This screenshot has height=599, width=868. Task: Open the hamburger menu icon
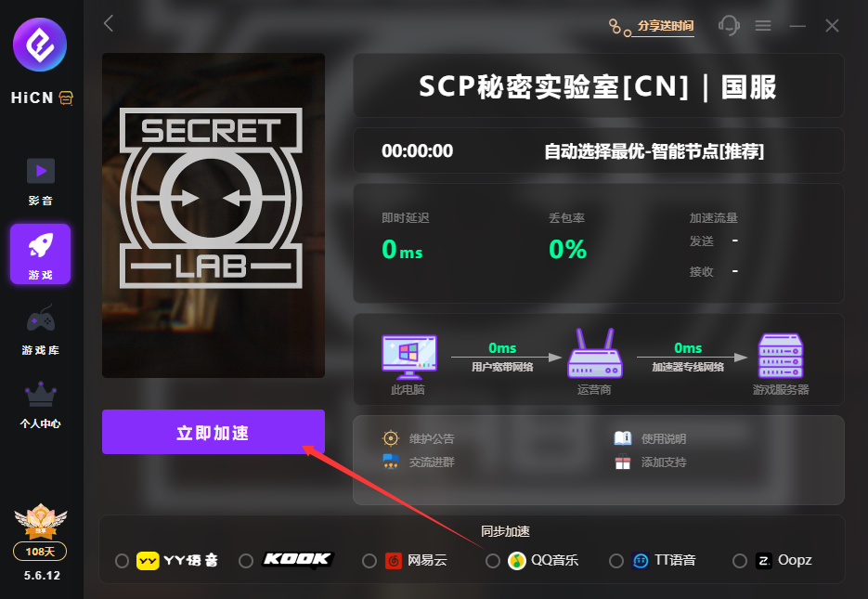763,25
